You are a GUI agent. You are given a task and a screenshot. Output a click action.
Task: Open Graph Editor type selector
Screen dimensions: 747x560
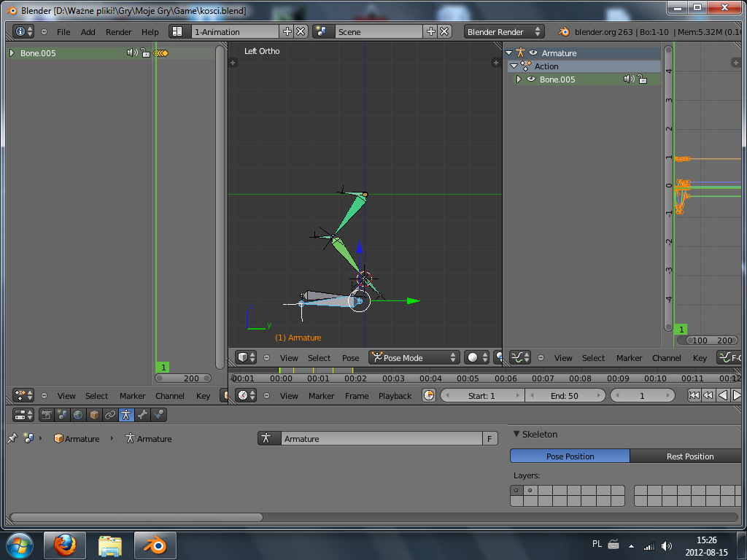520,357
